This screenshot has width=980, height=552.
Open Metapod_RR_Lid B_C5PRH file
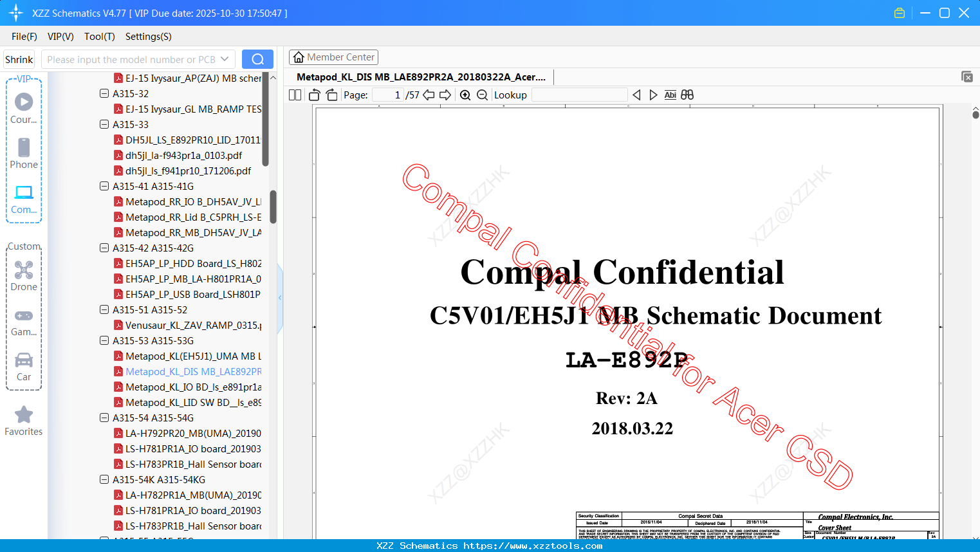[187, 217]
